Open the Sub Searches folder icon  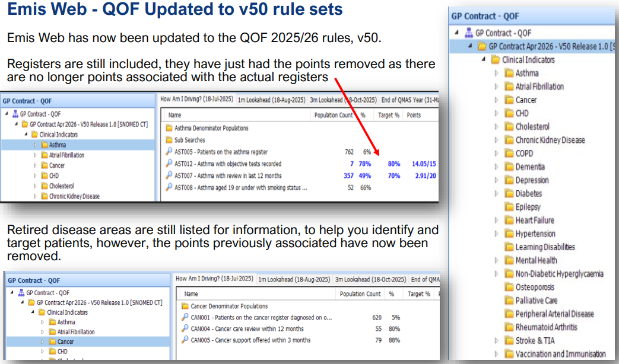click(x=169, y=140)
